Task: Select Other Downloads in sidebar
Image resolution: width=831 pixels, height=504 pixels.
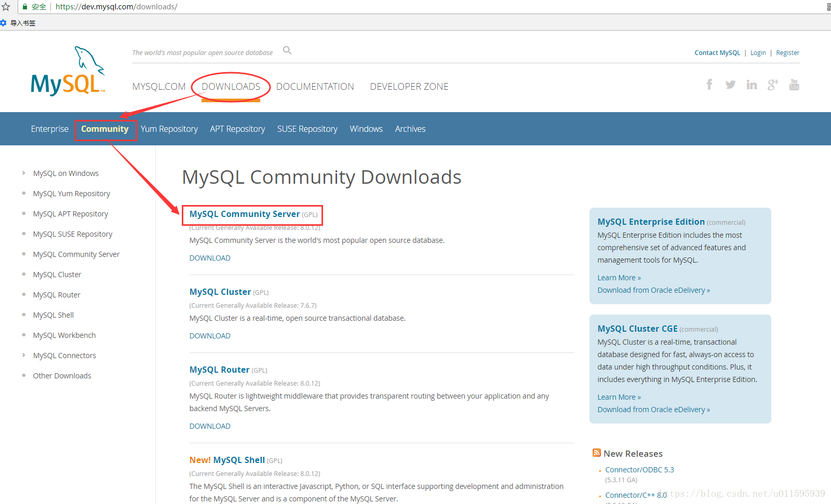Action: (62, 376)
